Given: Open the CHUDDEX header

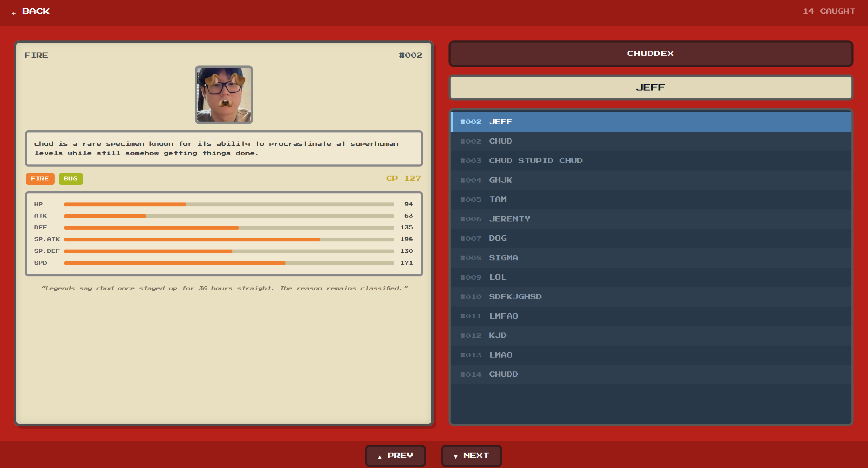Looking at the screenshot, I should point(650,54).
